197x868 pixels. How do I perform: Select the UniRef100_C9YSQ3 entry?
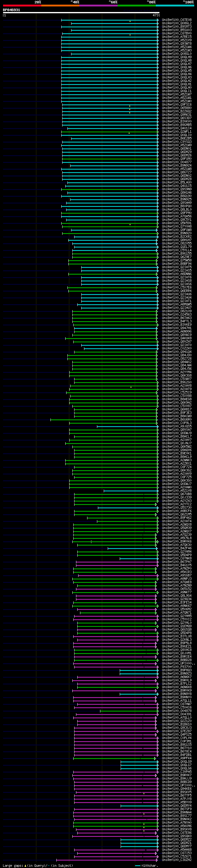pos(177,142)
